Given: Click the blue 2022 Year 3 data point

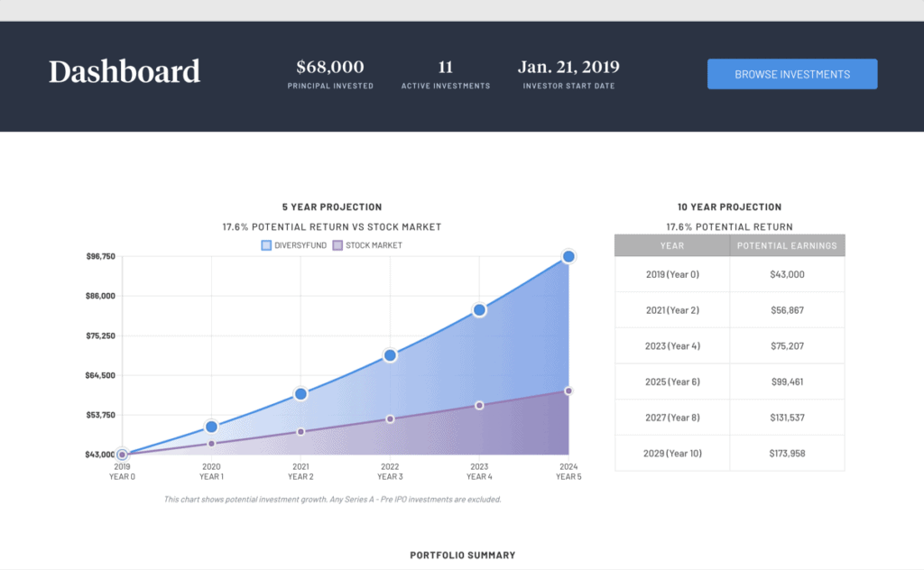Looking at the screenshot, I should (390, 355).
